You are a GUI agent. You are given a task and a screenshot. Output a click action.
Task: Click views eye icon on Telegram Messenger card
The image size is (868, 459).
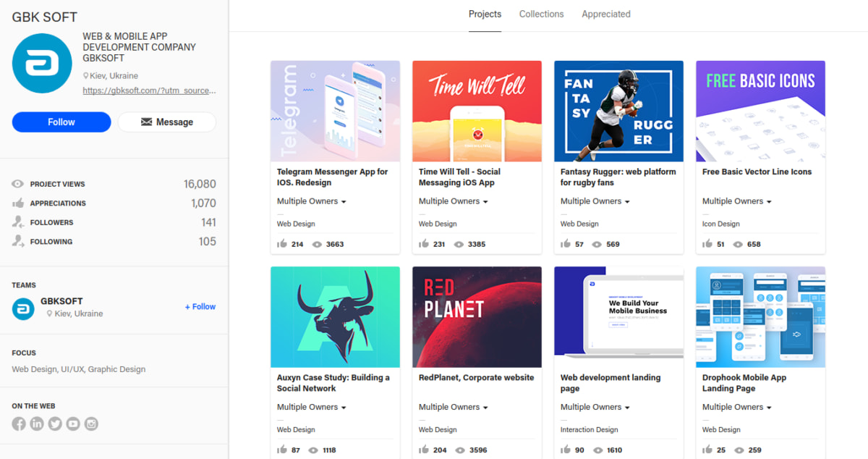(317, 245)
